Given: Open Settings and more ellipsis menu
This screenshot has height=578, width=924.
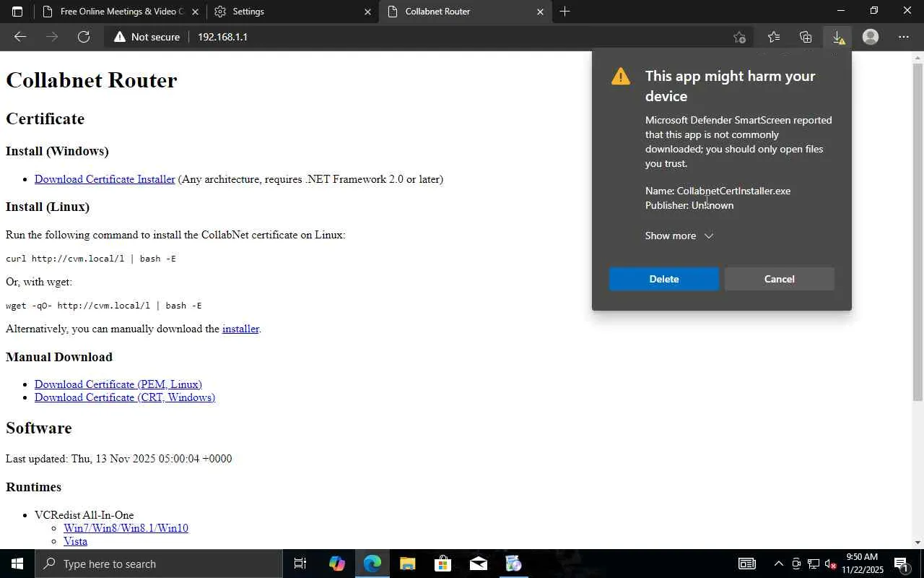Looking at the screenshot, I should click(x=904, y=37).
